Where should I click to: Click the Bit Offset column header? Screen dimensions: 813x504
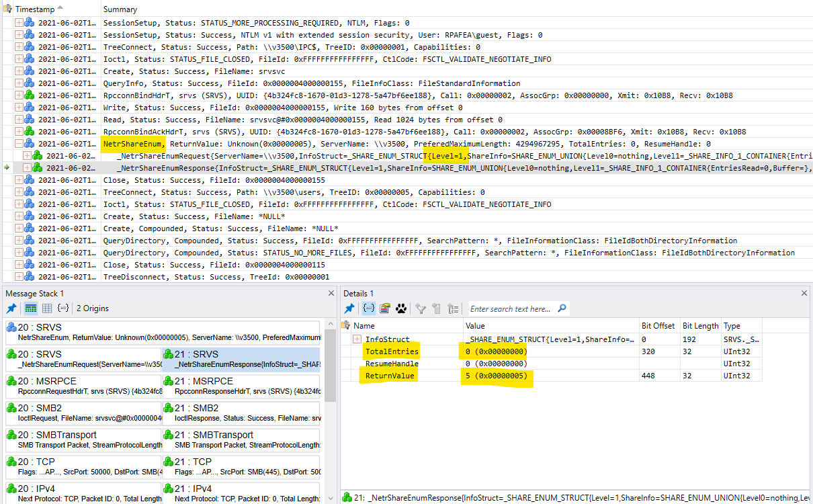pos(658,325)
